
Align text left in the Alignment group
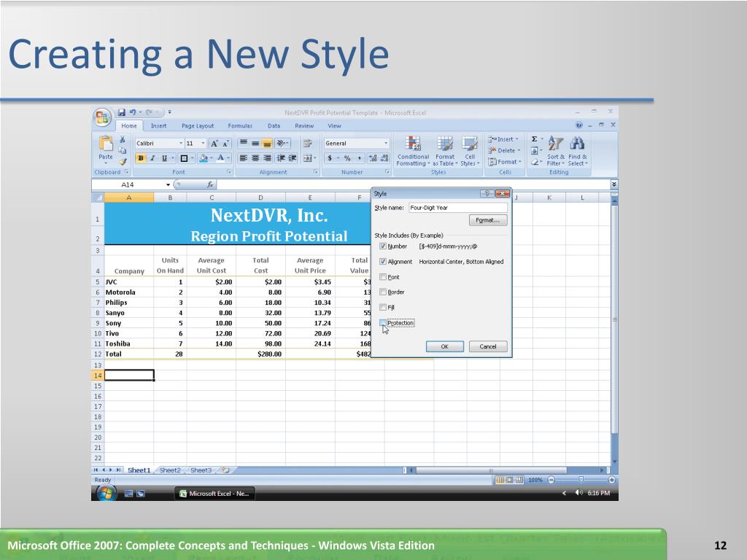[x=244, y=158]
